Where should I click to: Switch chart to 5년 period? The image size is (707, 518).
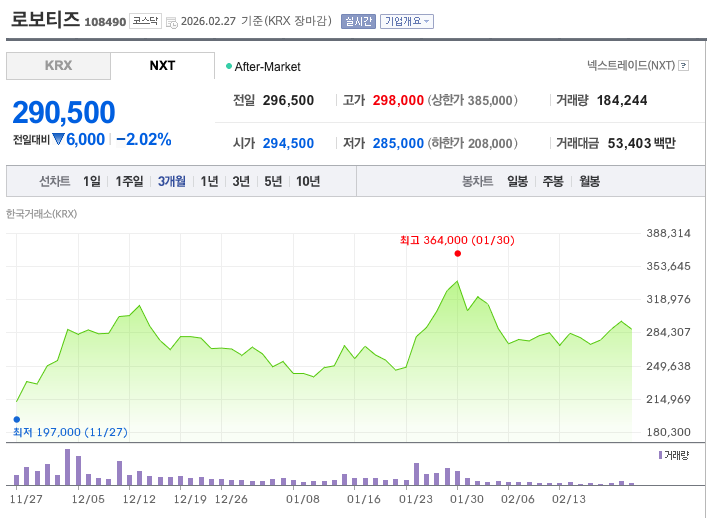coord(273,181)
